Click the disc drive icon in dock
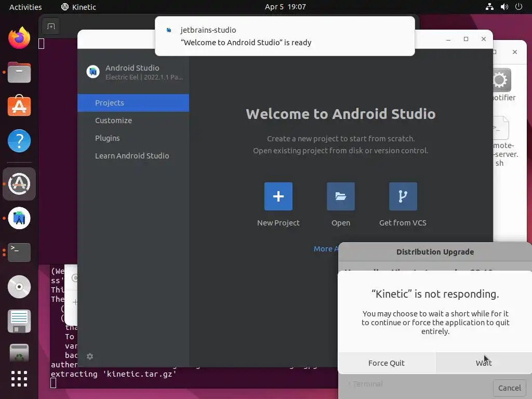The image size is (532, 399). click(19, 287)
